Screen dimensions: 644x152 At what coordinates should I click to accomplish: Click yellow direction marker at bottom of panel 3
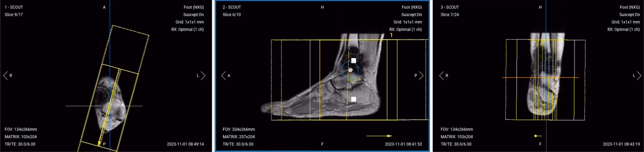tap(538, 136)
